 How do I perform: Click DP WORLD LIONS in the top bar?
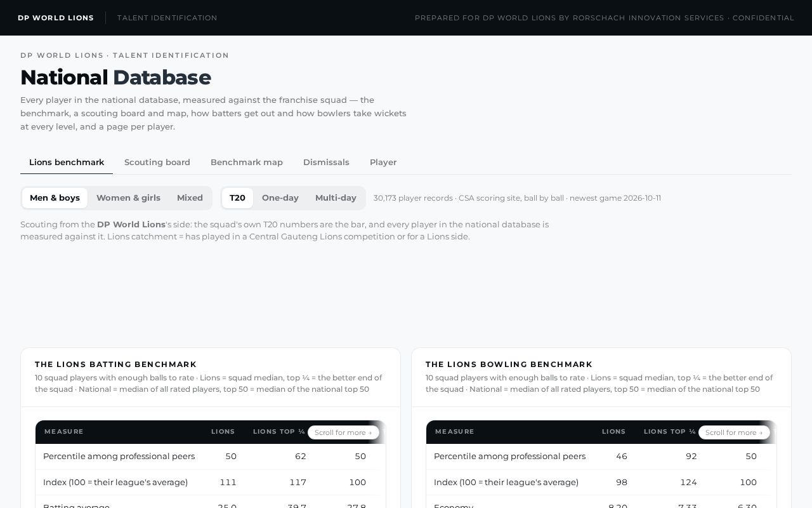pyautogui.click(x=56, y=18)
